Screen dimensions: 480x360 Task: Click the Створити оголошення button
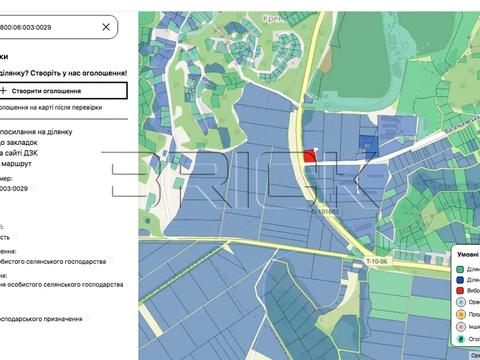(63, 91)
